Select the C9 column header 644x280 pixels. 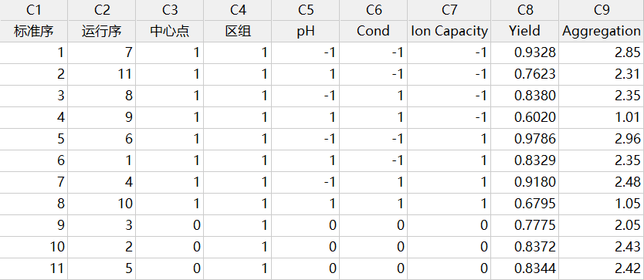click(602, 10)
